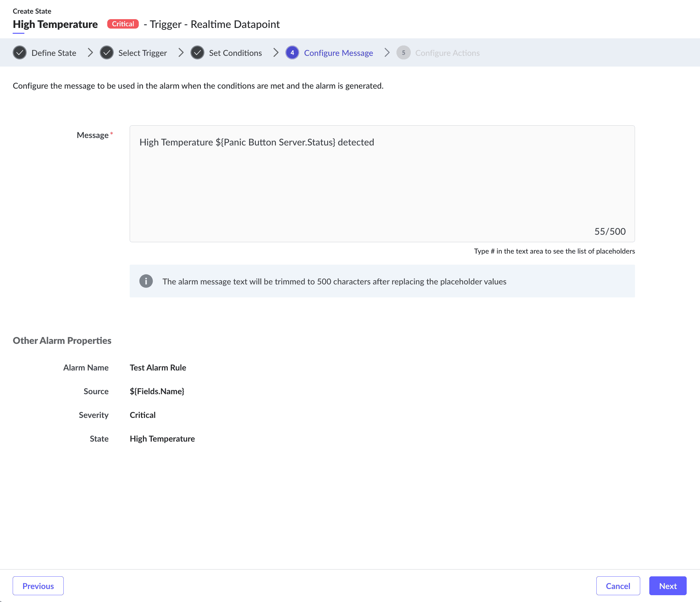Click the Set Conditions checkmark icon

tap(197, 53)
